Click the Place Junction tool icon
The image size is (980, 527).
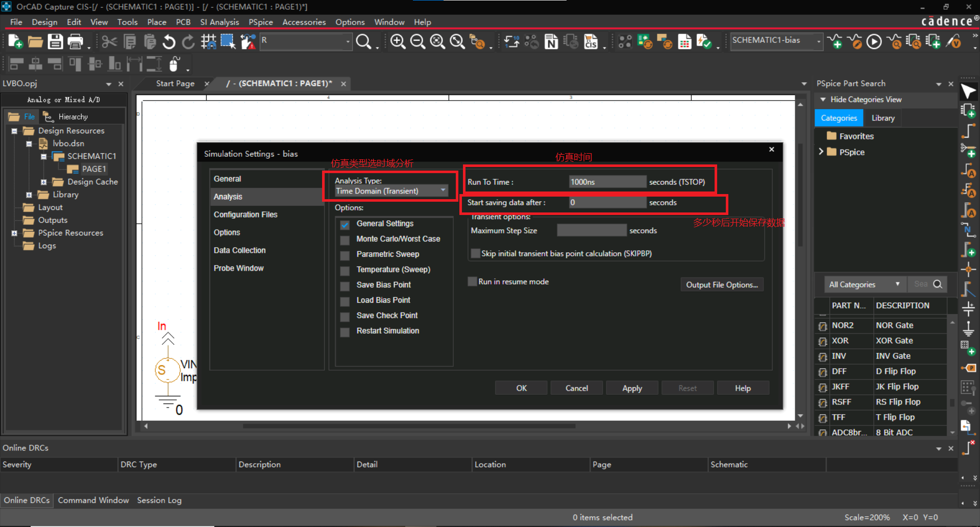968,269
